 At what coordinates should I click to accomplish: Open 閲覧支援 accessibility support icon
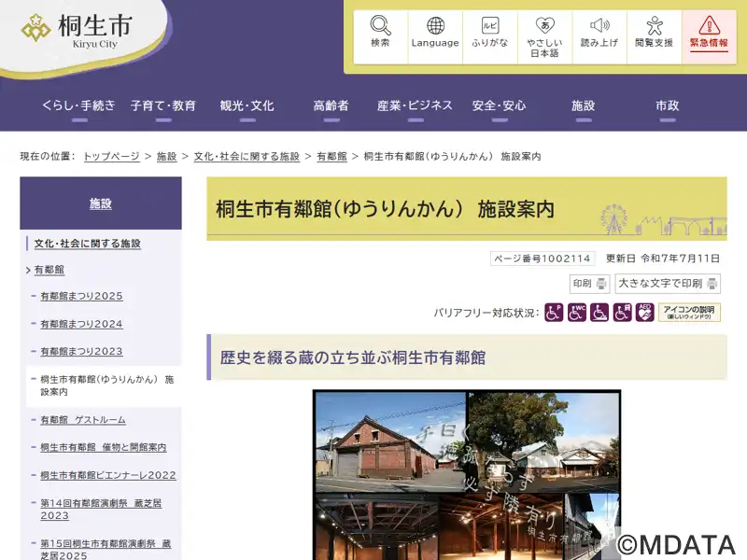pos(654,26)
